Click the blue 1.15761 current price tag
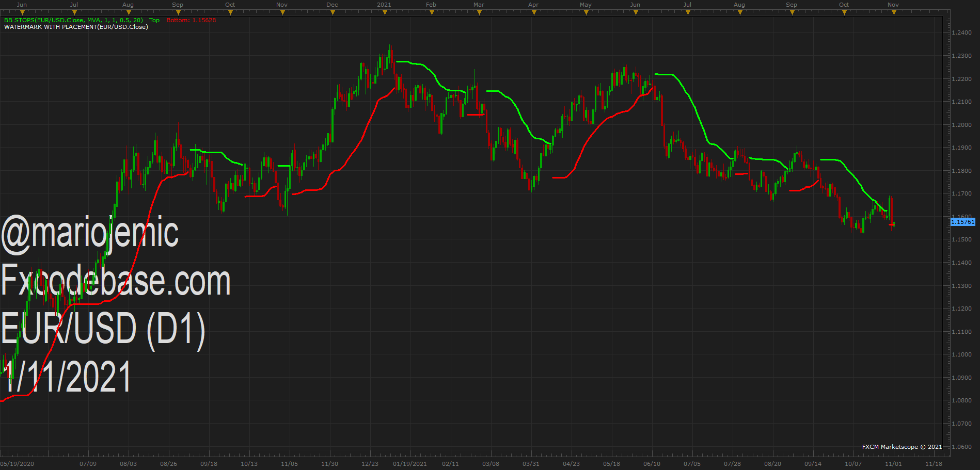Viewport: 980px width, 470px height. [962, 222]
